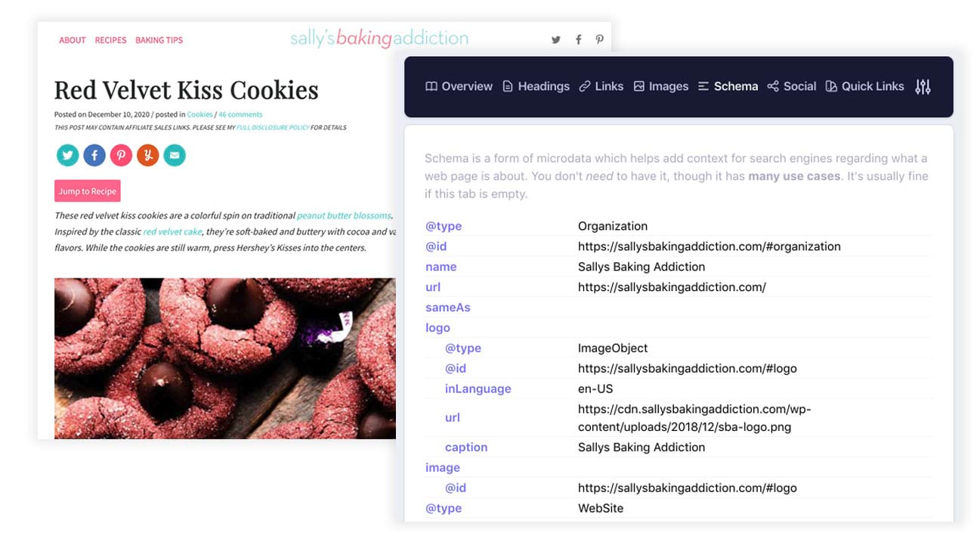
Task: Open the RECIPES navigation menu
Action: [110, 40]
